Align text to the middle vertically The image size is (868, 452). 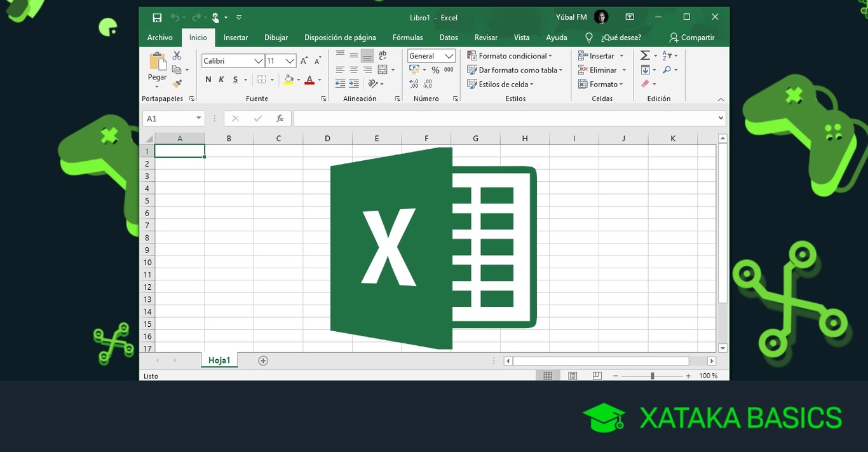click(x=354, y=55)
